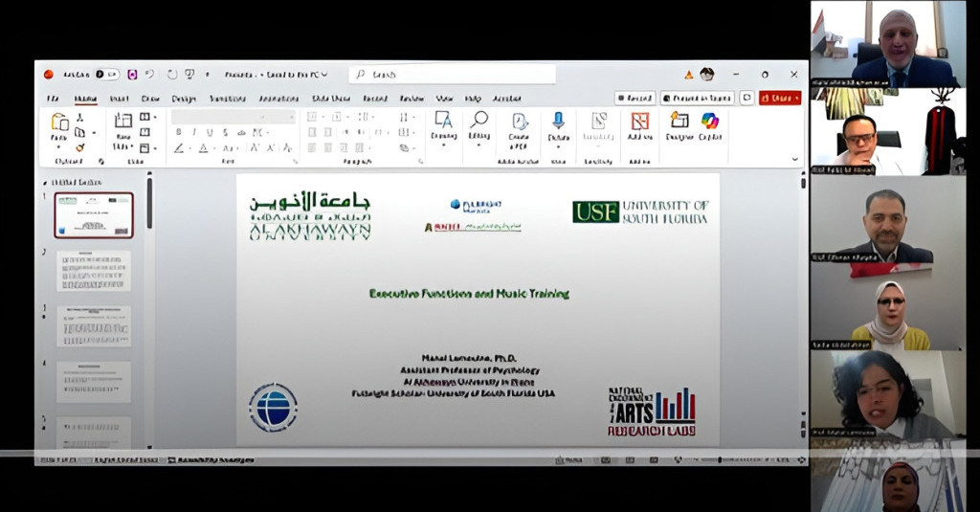The width and height of the screenshot is (980, 512).
Task: Click the Notes button in status bar
Action: pyautogui.click(x=568, y=460)
